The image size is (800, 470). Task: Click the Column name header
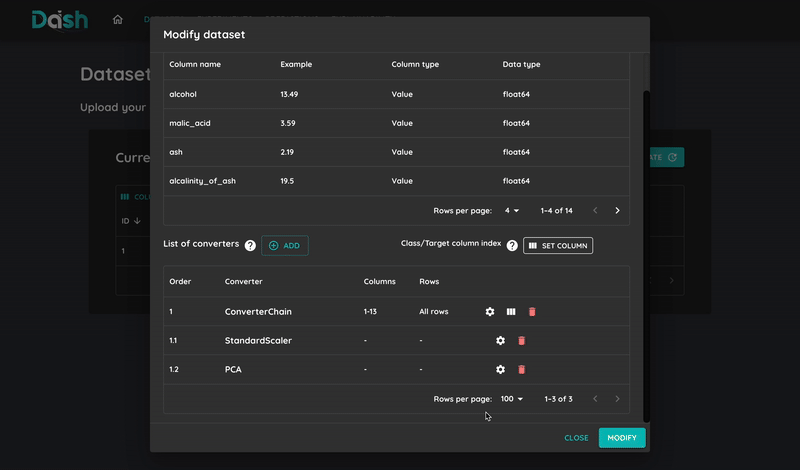point(195,64)
